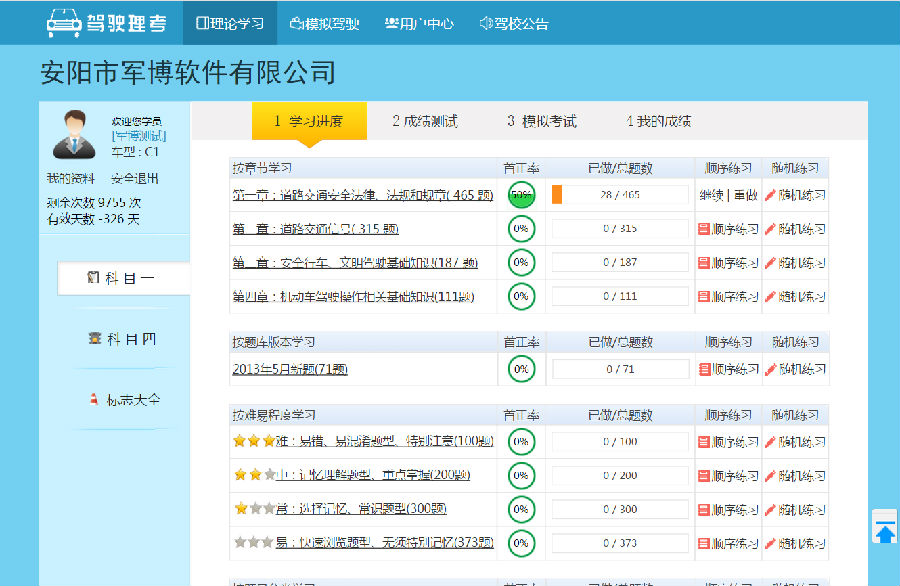The height and width of the screenshot is (586, 900).
Task: Click the back-to-top arrow icon
Action: 885,527
